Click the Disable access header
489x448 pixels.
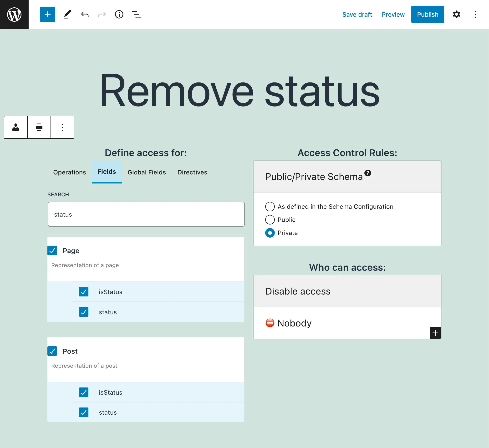point(347,291)
